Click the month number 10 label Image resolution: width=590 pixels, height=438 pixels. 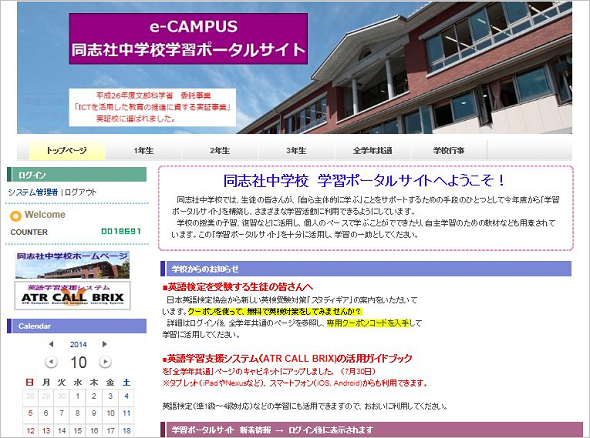[78, 362]
